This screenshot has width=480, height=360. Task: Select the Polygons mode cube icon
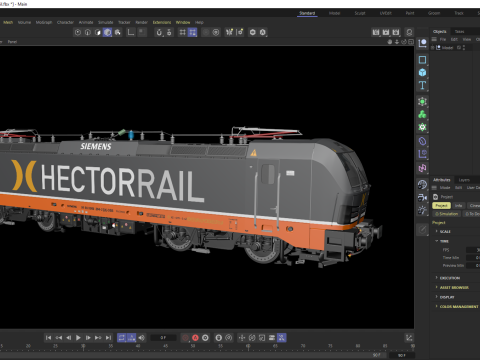107,32
